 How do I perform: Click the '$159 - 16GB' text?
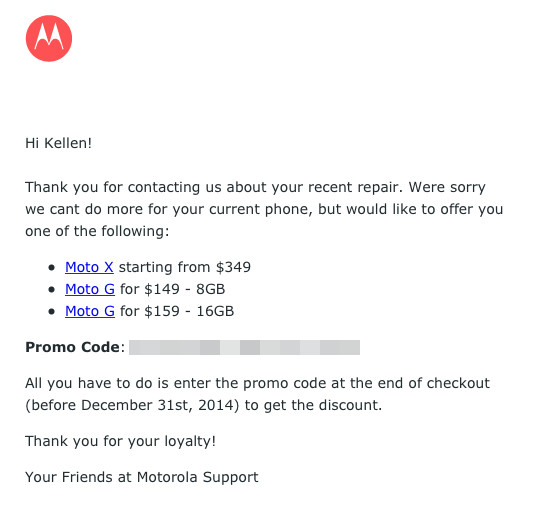tap(189, 311)
